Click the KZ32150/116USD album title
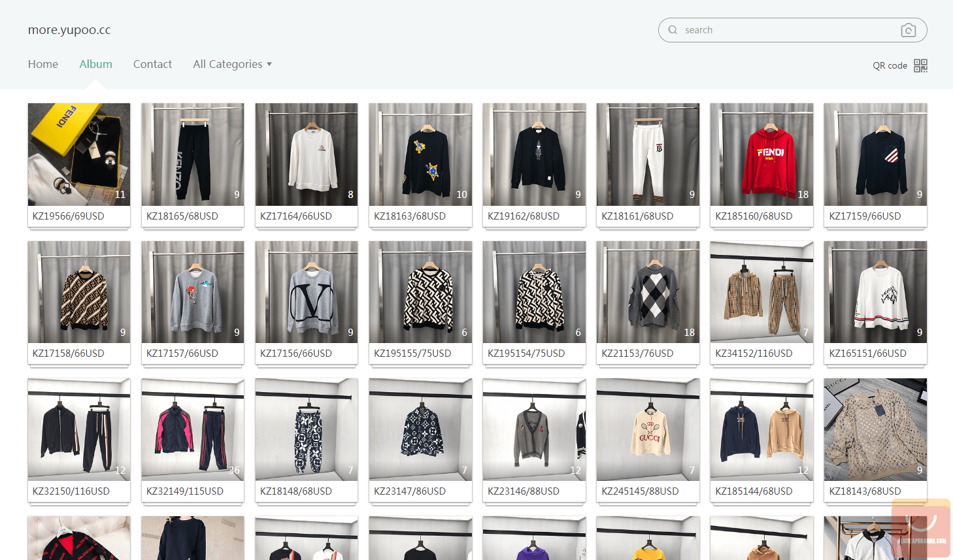 tap(71, 491)
